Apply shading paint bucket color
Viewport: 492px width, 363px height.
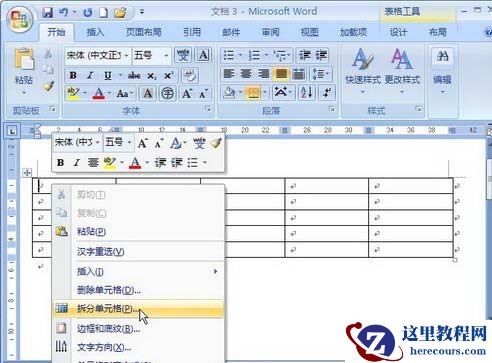[x=229, y=92]
